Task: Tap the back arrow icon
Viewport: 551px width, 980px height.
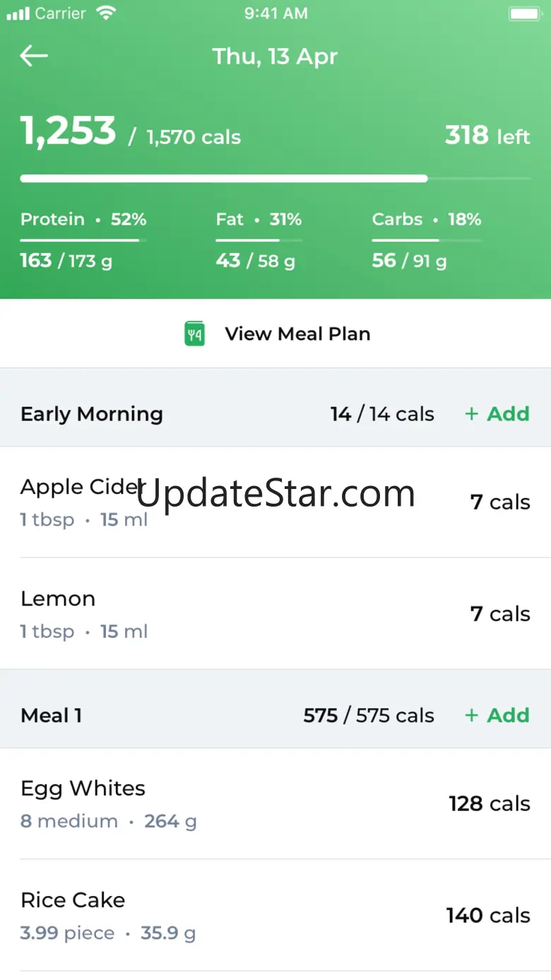Action: (34, 56)
